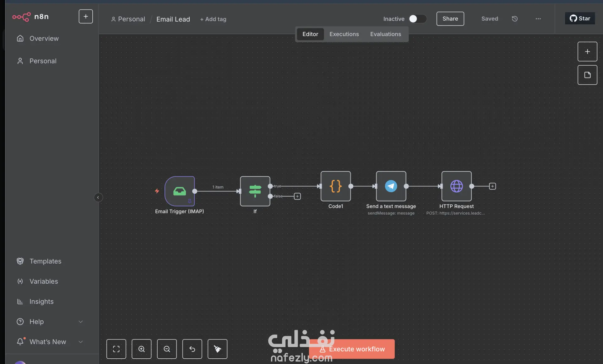Tidy up workflow with broom icon
This screenshot has height=364, width=603.
[x=217, y=349]
